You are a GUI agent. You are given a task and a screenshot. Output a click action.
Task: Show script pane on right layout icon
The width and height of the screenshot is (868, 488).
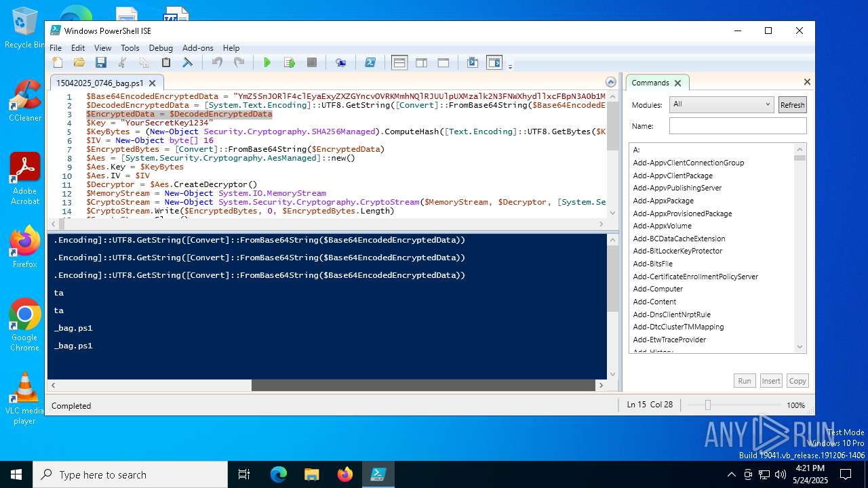pyautogui.click(x=421, y=63)
